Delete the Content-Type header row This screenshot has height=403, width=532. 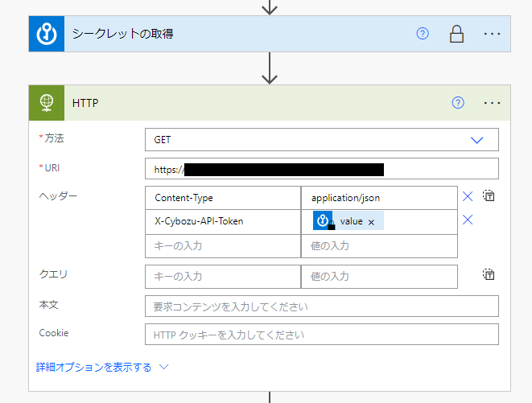(x=468, y=196)
